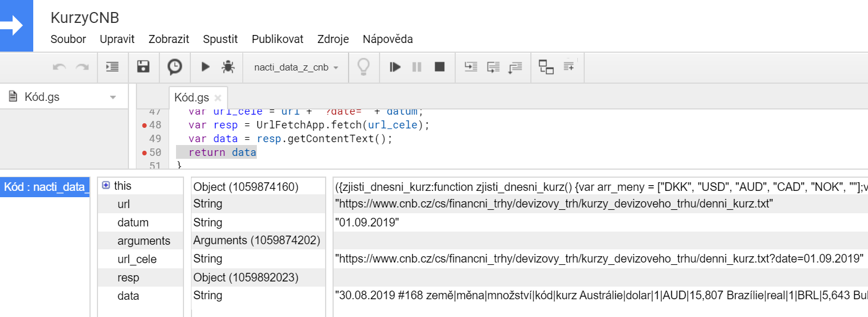Stop debugging with the square icon
Viewport: 868px width, 317px height.
pyautogui.click(x=440, y=67)
